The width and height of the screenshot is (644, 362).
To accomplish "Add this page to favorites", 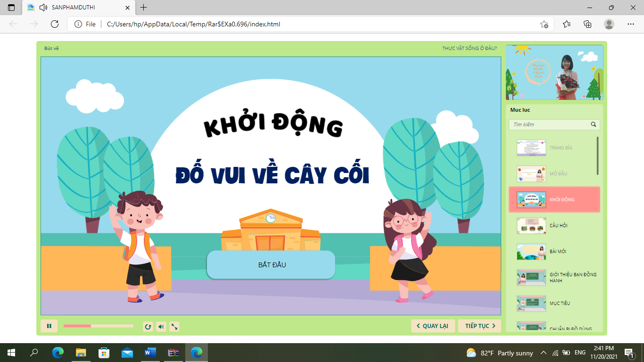I will (544, 24).
